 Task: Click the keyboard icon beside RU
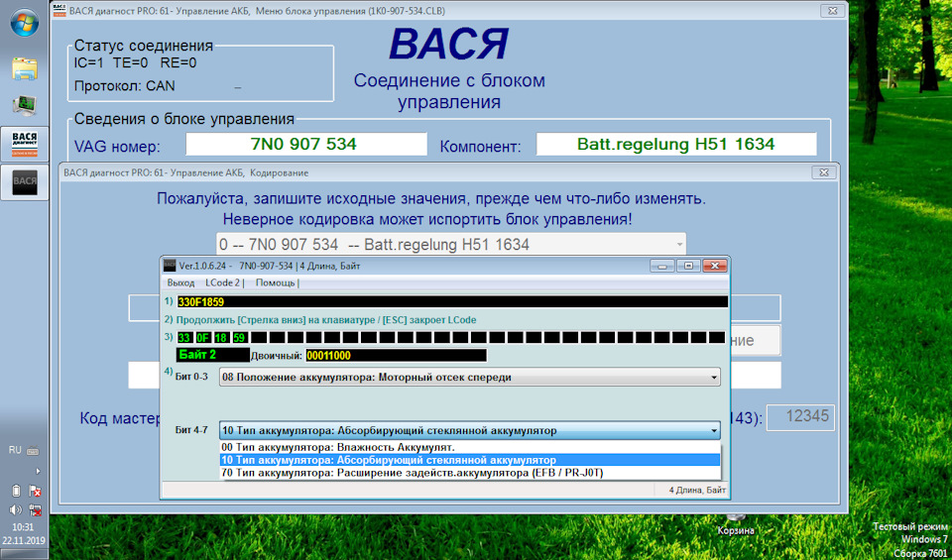[x=33, y=451]
